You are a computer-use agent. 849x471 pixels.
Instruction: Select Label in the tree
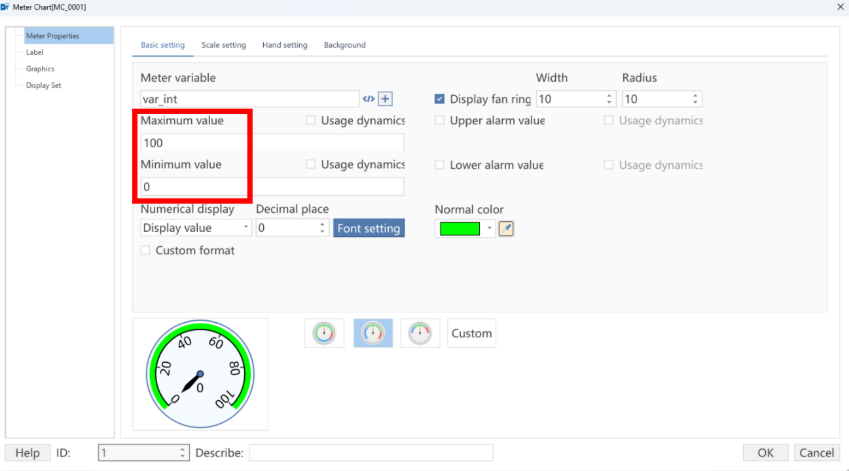[35, 53]
